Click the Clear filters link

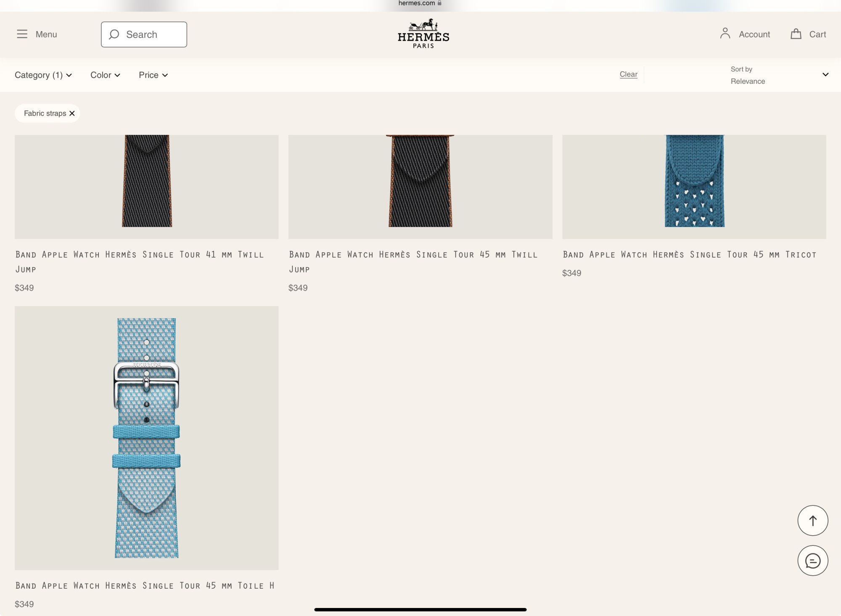pos(628,74)
